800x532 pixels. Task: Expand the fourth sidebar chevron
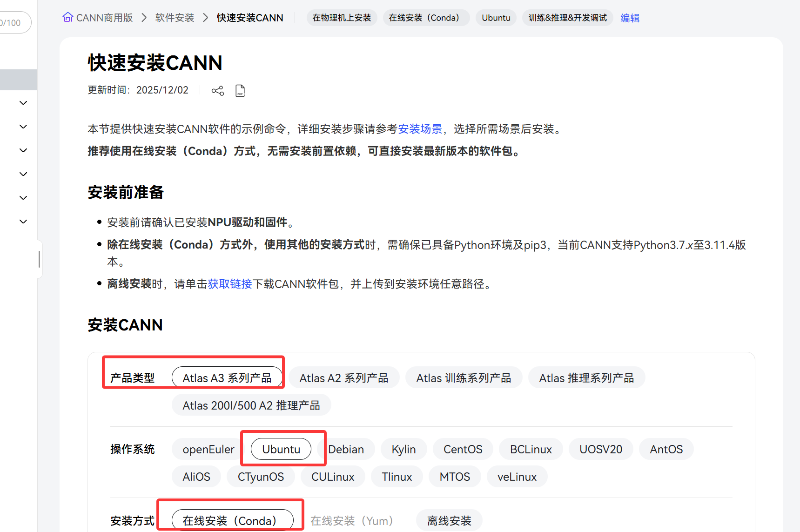pyautogui.click(x=23, y=174)
